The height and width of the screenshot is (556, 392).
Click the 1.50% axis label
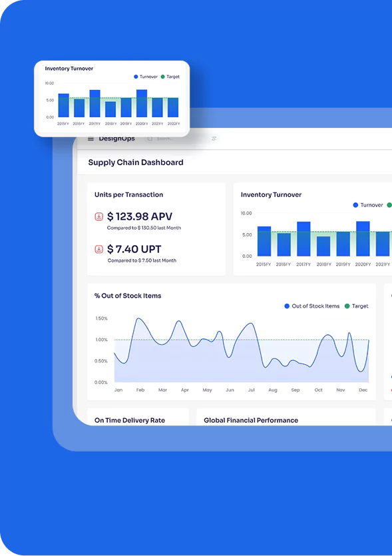pos(101,318)
